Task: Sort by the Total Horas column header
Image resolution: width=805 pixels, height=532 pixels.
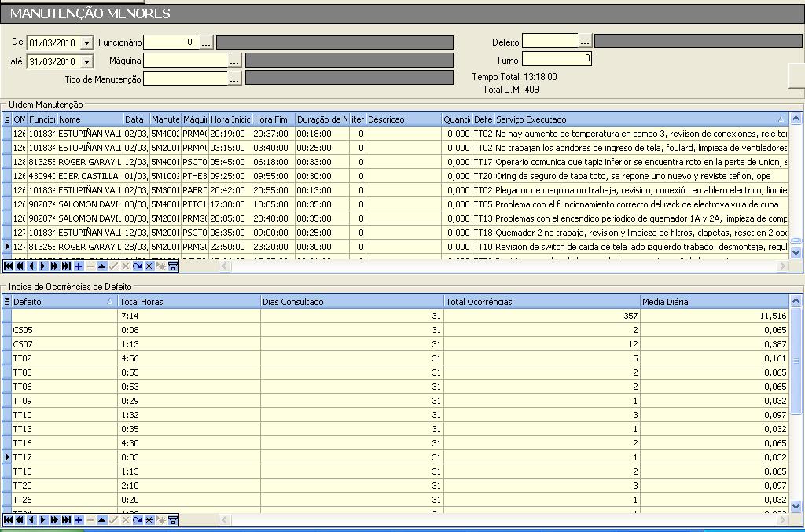Action: (189, 301)
